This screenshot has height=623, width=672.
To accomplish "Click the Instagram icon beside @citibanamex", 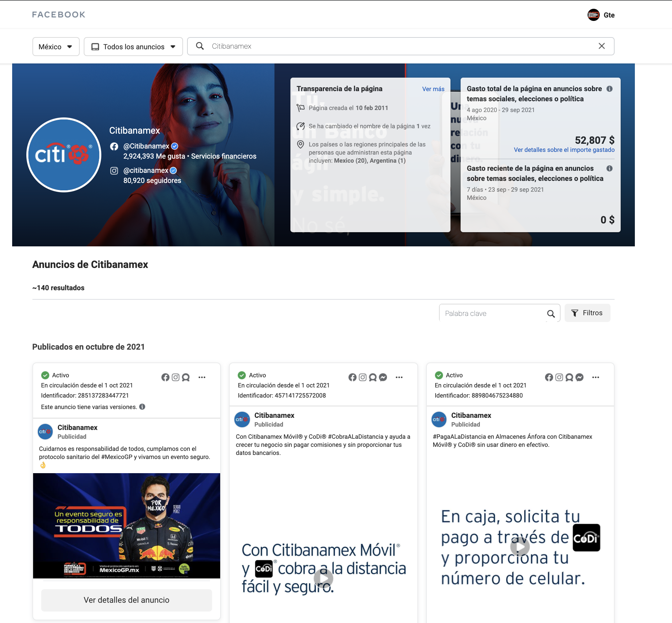I will pyautogui.click(x=114, y=171).
